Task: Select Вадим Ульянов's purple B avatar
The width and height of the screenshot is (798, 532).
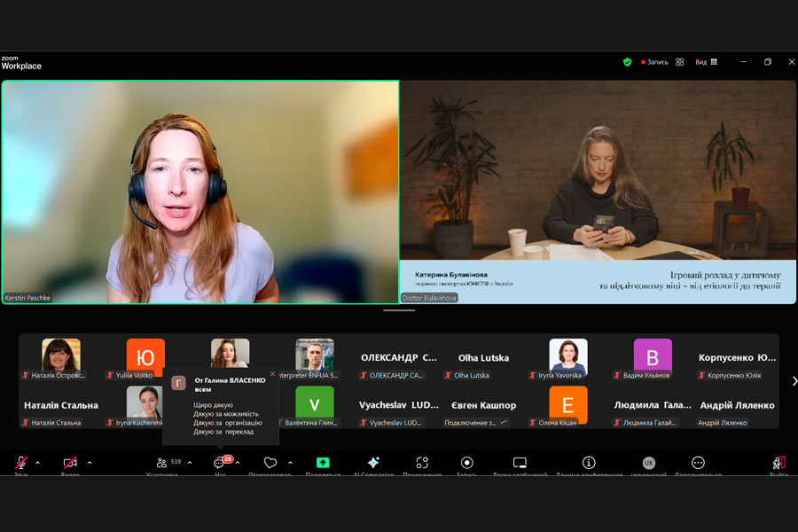Action: [x=653, y=357]
